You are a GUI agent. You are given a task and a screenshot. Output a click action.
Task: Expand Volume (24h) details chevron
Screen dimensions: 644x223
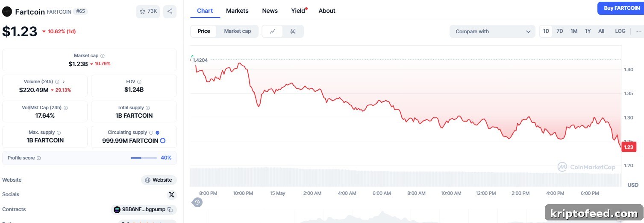(x=64, y=81)
